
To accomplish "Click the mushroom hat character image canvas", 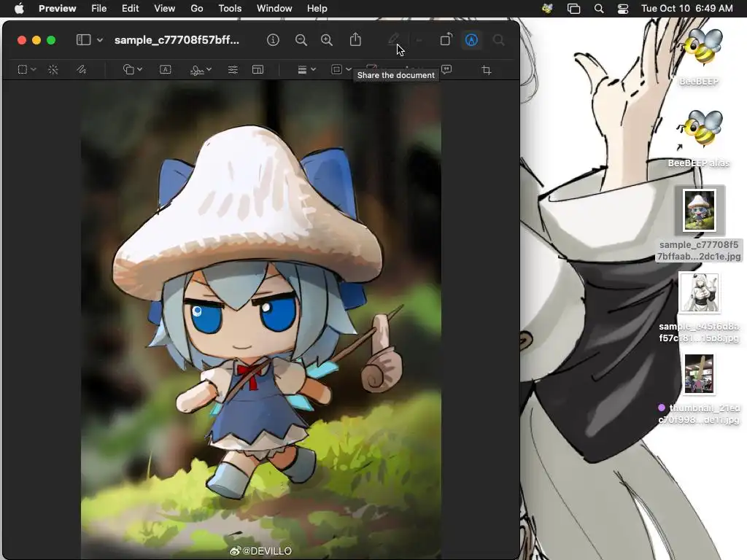I will (x=261, y=320).
